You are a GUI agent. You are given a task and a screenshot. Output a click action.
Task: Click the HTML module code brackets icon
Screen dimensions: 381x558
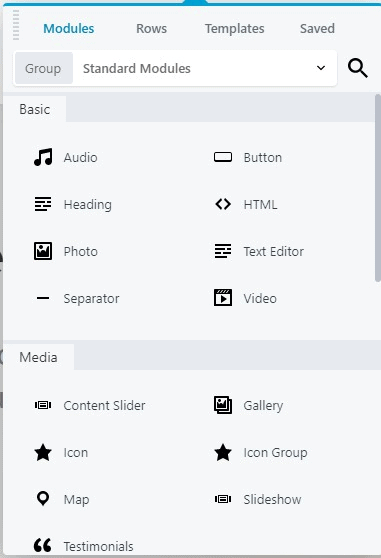(223, 204)
